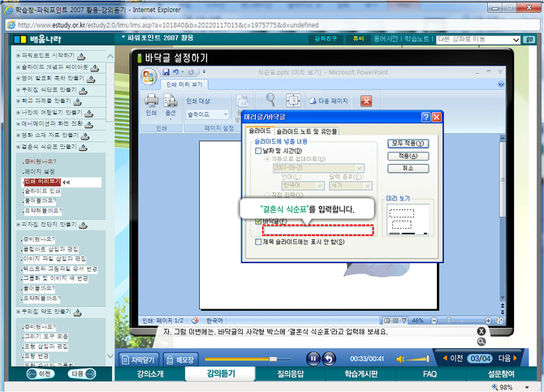Close the subtitle with the X icon

click(481, 331)
